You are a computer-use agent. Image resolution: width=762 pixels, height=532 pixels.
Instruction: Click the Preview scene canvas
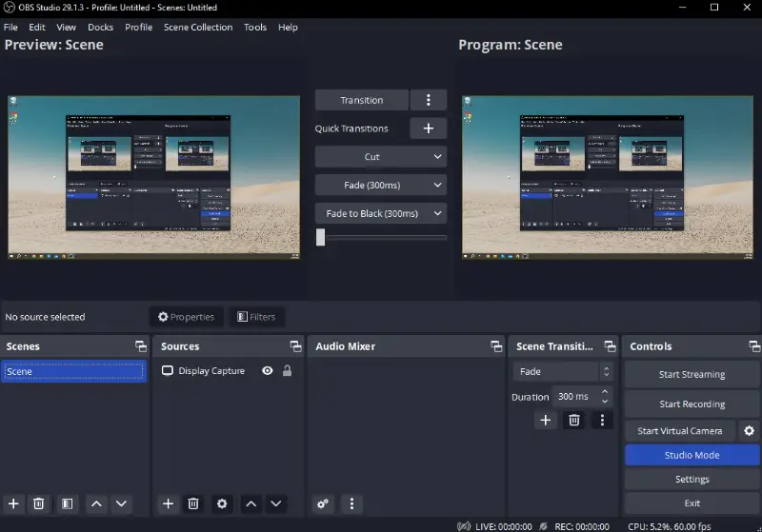coord(153,177)
